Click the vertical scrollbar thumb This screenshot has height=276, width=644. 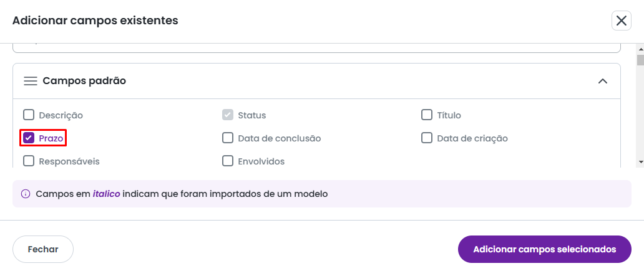[640, 60]
